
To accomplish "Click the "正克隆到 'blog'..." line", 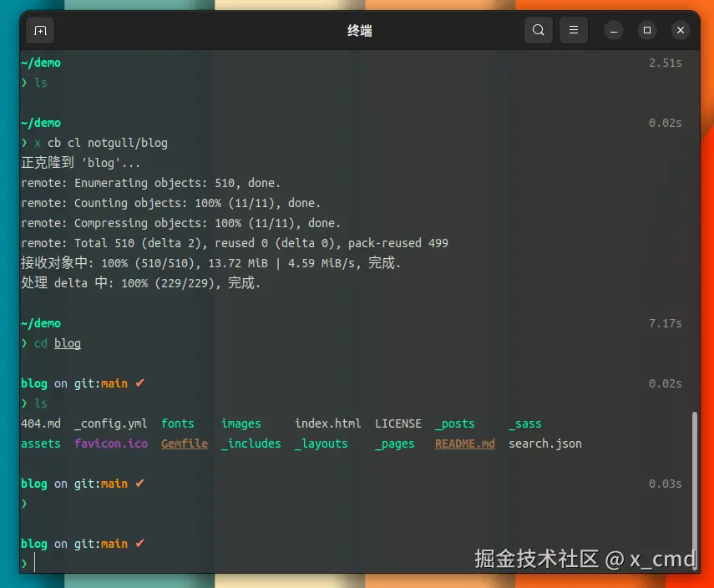I will 81,163.
